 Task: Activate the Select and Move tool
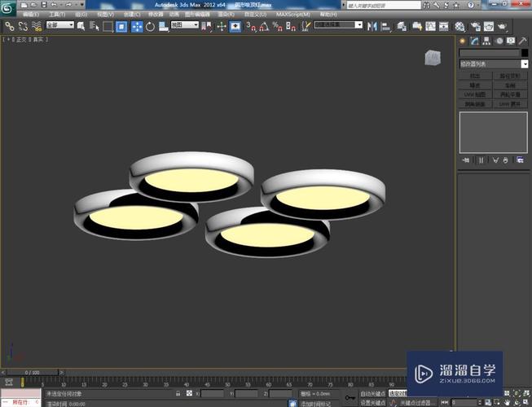(x=137, y=26)
